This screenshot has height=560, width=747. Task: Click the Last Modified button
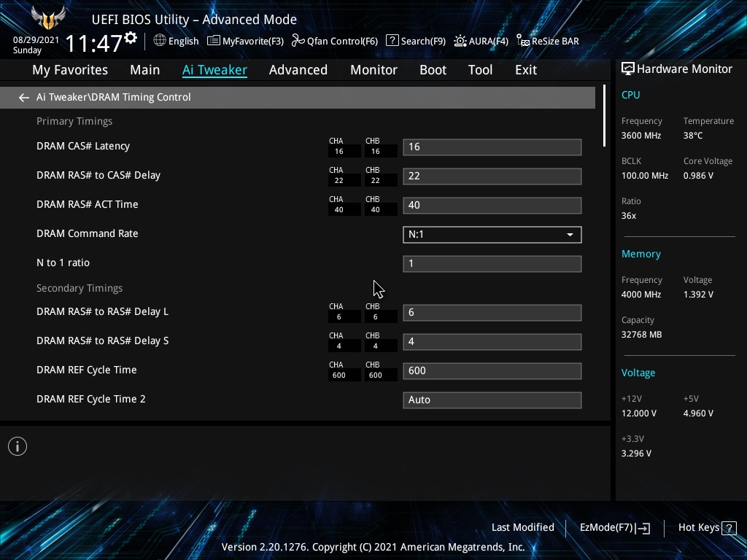click(522, 528)
